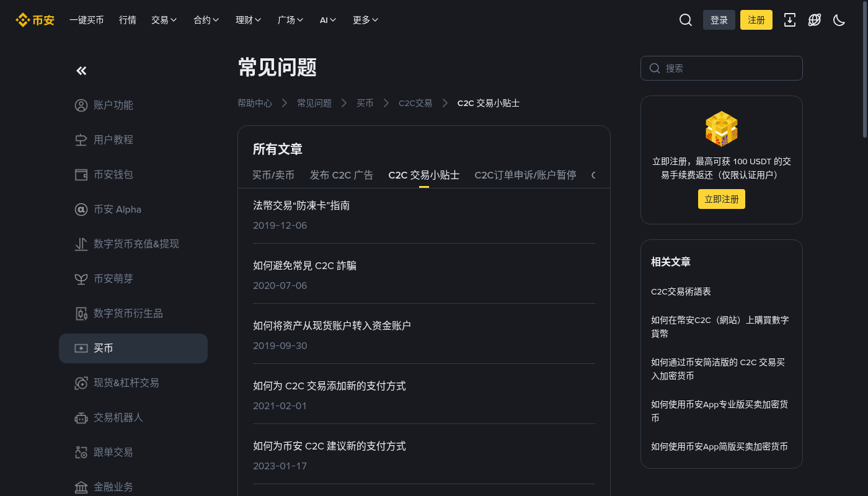Collapse sidebar with double-arrow icon
This screenshot has height=496, width=868.
(x=81, y=71)
